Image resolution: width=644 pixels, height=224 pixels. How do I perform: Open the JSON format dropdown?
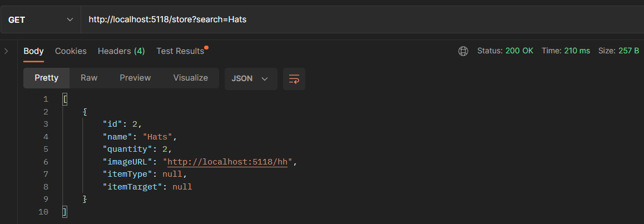(251, 79)
